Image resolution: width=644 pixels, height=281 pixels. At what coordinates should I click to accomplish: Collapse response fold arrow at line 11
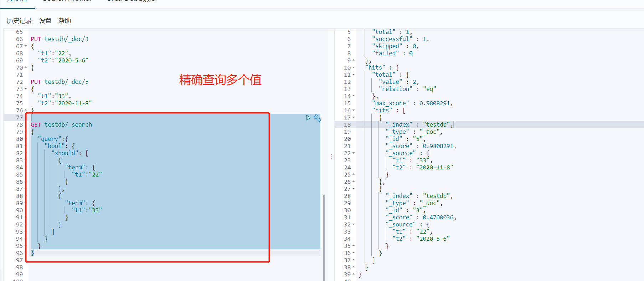coord(354,75)
